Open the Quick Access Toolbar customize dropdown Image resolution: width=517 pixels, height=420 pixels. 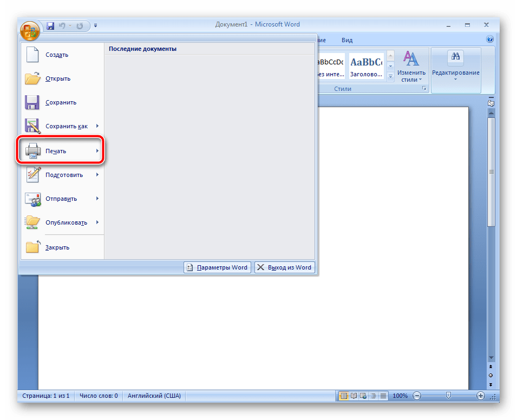pos(95,25)
